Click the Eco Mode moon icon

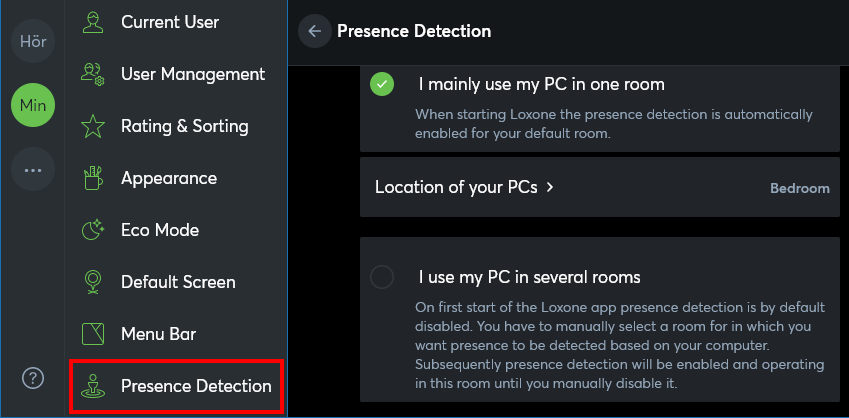point(93,230)
